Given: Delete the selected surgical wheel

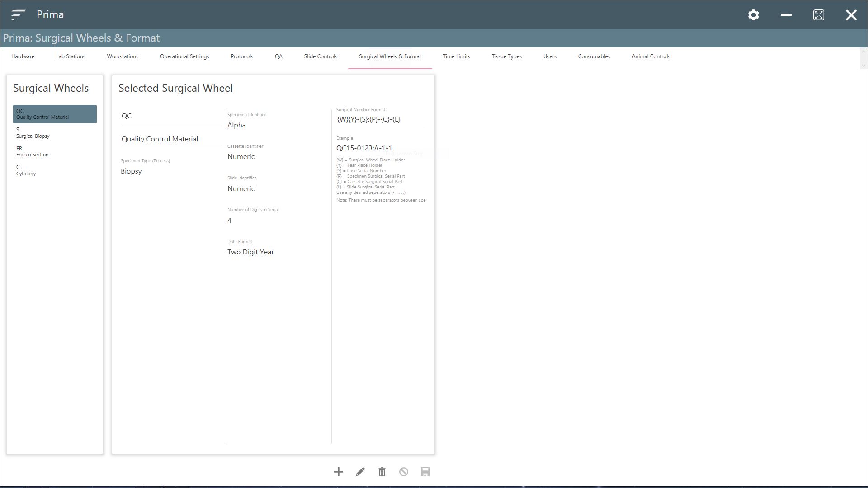Looking at the screenshot, I should (382, 472).
